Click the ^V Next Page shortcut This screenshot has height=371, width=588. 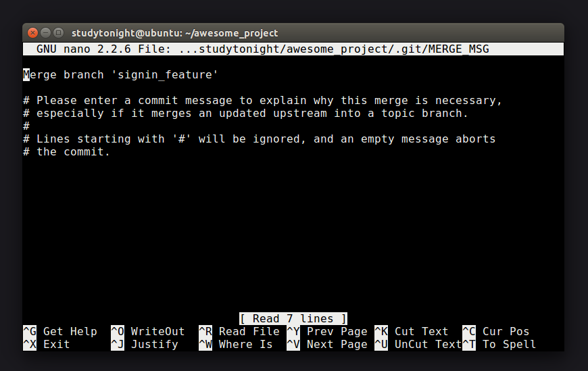pyautogui.click(x=327, y=345)
